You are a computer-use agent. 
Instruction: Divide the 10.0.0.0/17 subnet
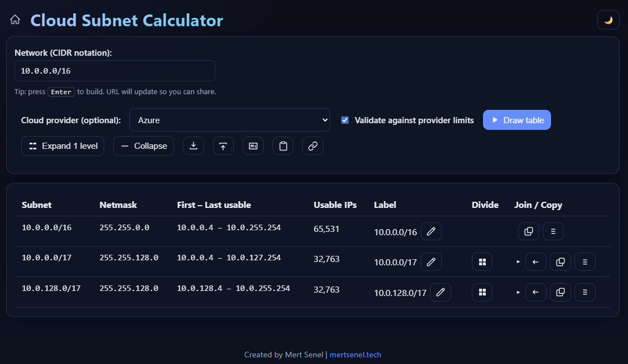(x=482, y=261)
